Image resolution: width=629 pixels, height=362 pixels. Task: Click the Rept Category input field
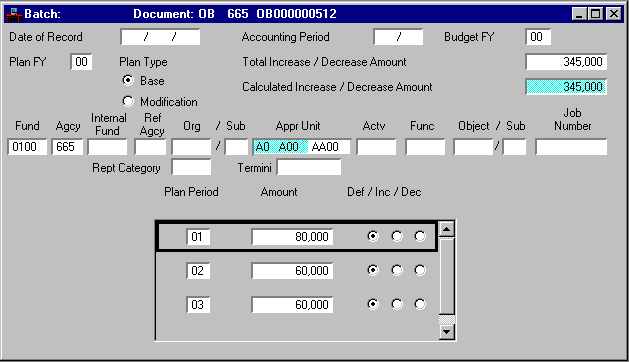coord(191,167)
